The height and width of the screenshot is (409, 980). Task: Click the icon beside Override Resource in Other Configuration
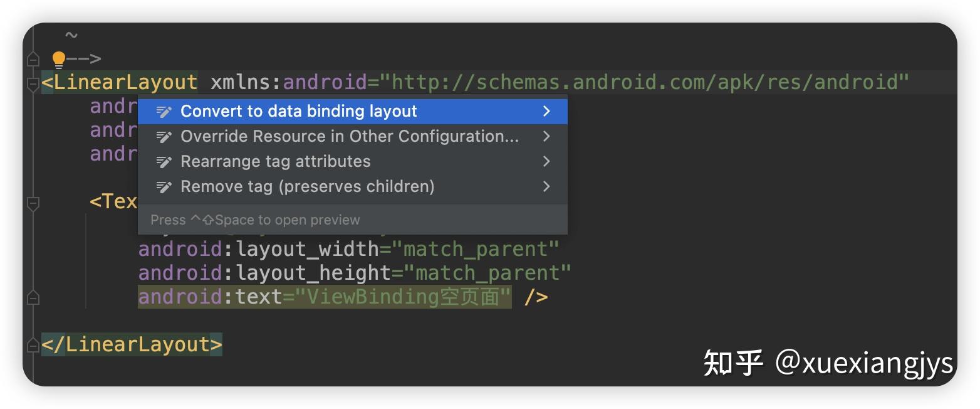tap(164, 137)
